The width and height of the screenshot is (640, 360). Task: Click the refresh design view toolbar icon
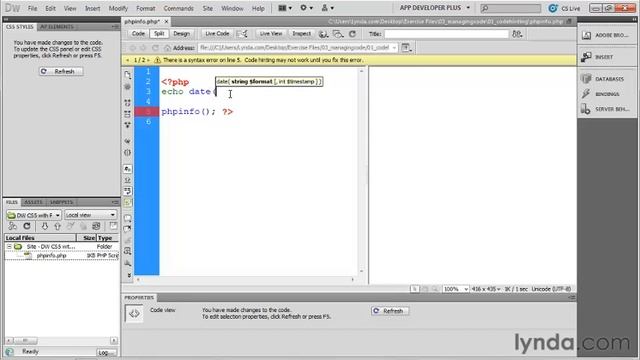352,34
